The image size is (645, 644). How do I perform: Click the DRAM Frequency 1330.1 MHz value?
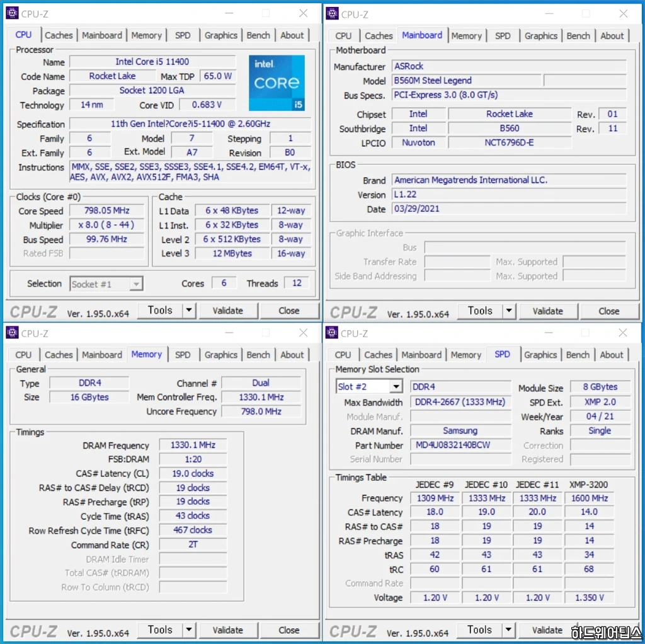(x=193, y=445)
